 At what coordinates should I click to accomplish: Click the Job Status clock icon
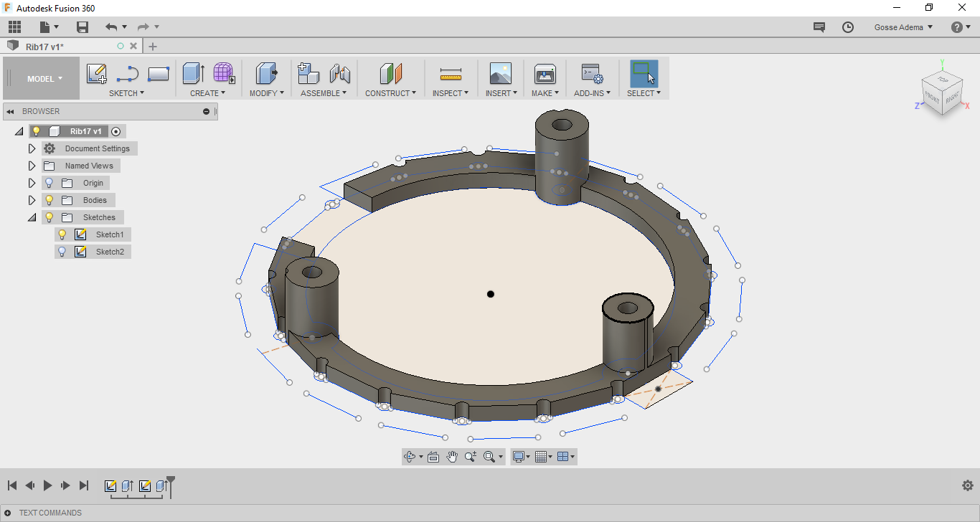pos(848,27)
